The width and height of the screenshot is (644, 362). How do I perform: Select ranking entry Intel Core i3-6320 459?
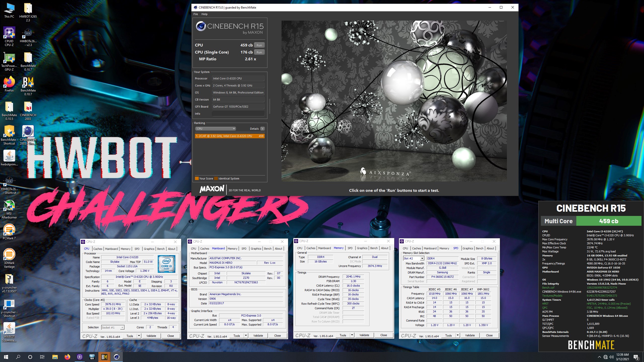coord(230,136)
